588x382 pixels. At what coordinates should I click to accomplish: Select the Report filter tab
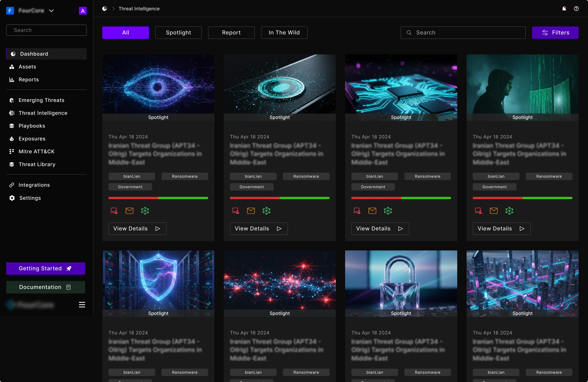coord(231,33)
